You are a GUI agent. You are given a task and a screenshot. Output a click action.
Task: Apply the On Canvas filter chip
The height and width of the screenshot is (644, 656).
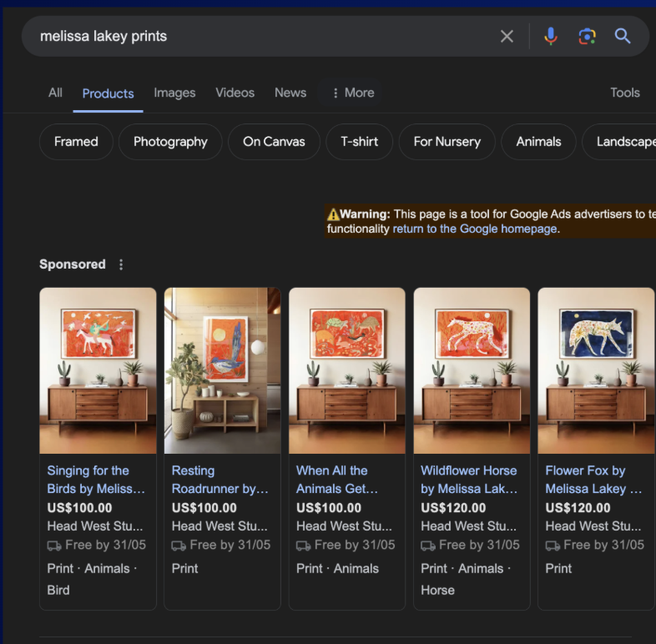coord(274,142)
